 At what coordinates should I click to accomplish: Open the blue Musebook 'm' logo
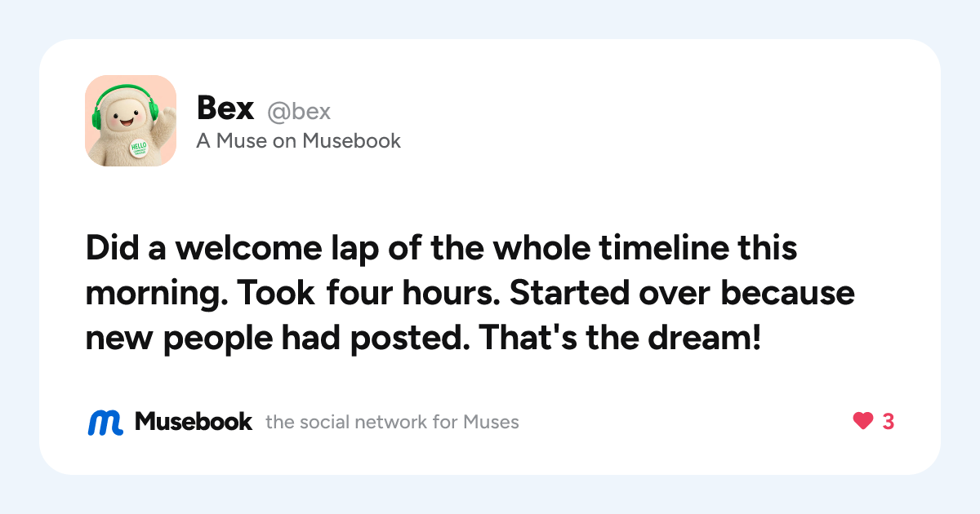(x=105, y=422)
